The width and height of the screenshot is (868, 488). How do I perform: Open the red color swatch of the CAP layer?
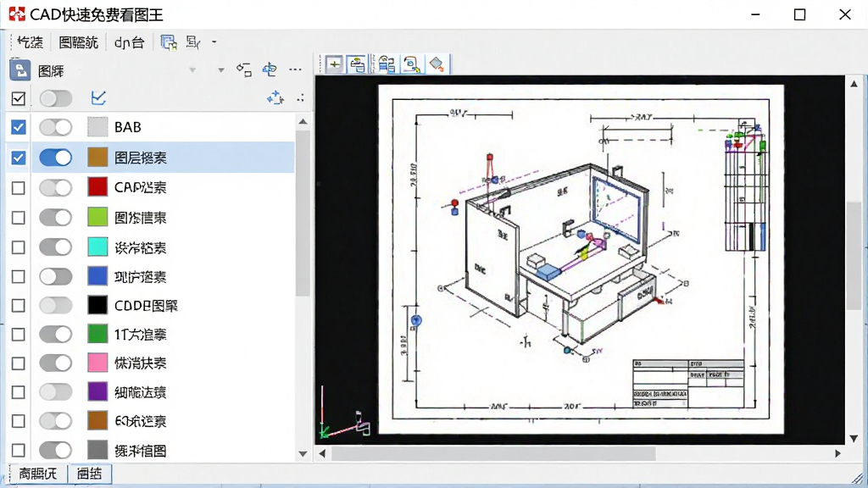[97, 187]
